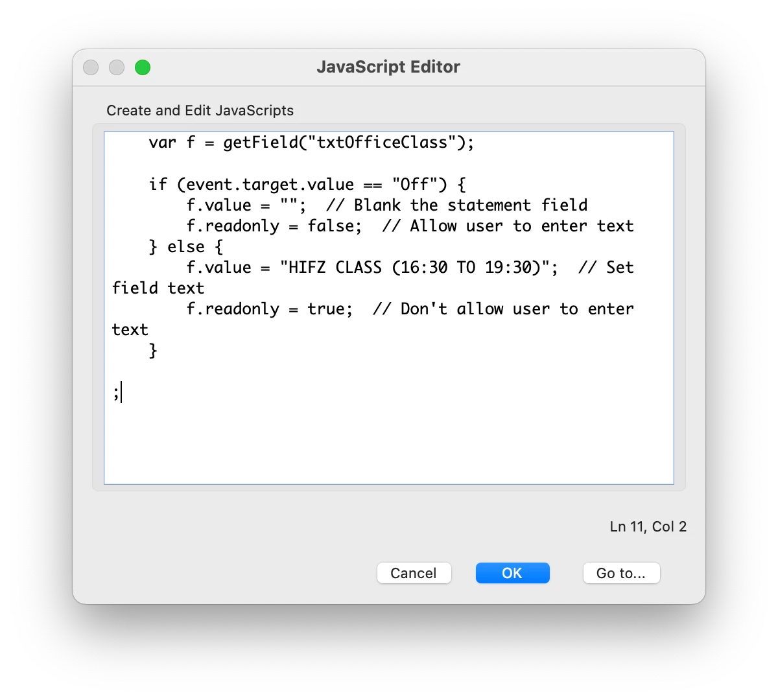778x700 pixels.
Task: Click on the else keyword
Action: tap(186, 247)
